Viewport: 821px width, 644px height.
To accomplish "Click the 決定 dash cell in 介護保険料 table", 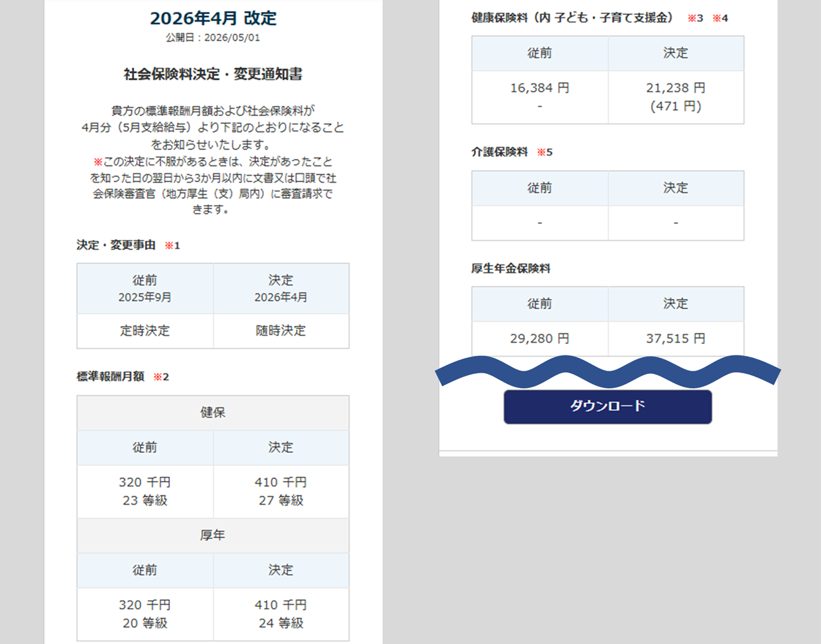I will click(676, 223).
